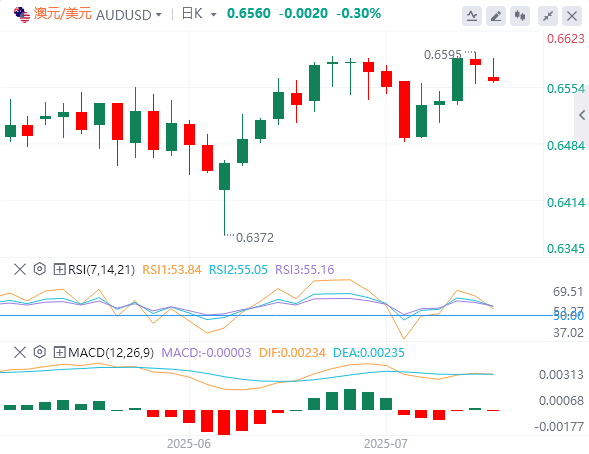Click the 0.00313 MACD axis label

561,375
